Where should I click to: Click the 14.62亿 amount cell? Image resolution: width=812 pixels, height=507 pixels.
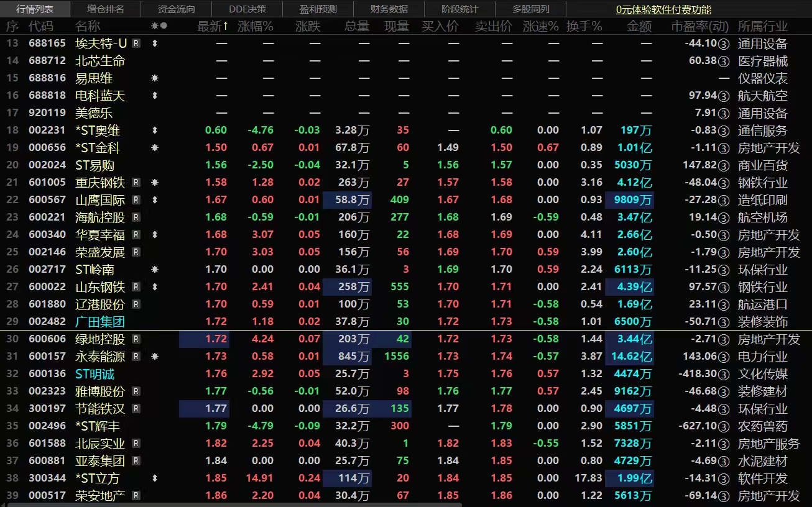(x=629, y=357)
